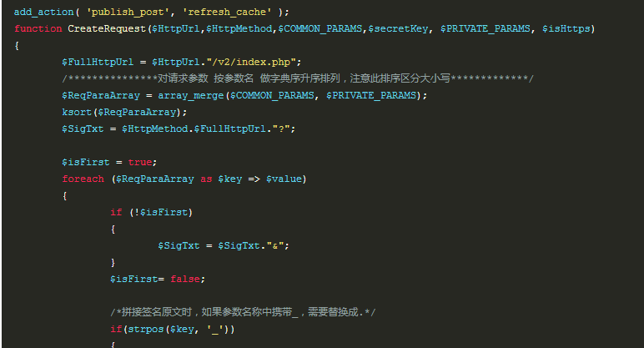Click the if (!$isFirst) condition
Image resolution: width=644 pixels, height=348 pixels.
[x=151, y=213]
